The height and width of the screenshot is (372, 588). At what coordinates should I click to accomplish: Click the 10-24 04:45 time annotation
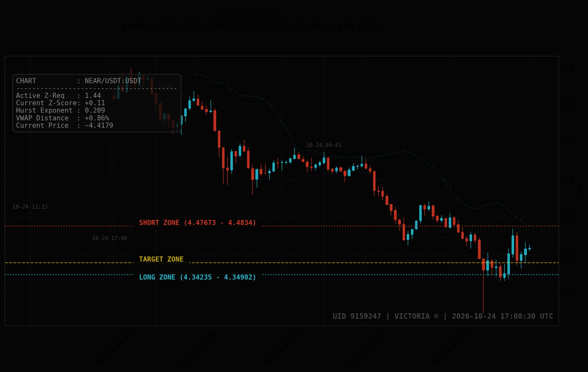coord(324,145)
